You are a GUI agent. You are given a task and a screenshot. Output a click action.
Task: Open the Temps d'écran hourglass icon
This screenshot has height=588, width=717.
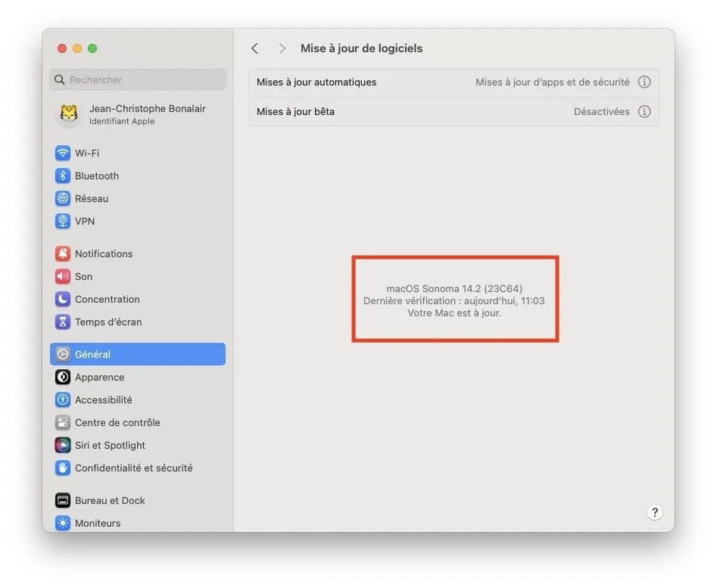(61, 322)
